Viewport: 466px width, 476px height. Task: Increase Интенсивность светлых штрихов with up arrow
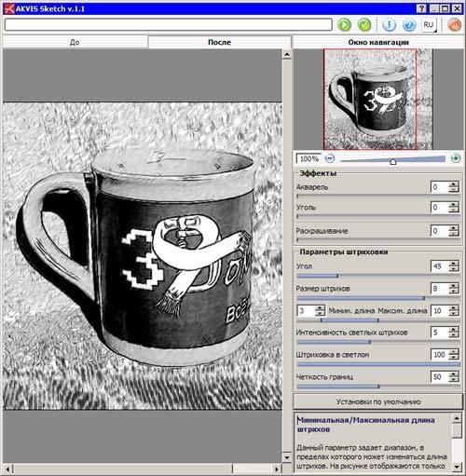click(x=454, y=330)
